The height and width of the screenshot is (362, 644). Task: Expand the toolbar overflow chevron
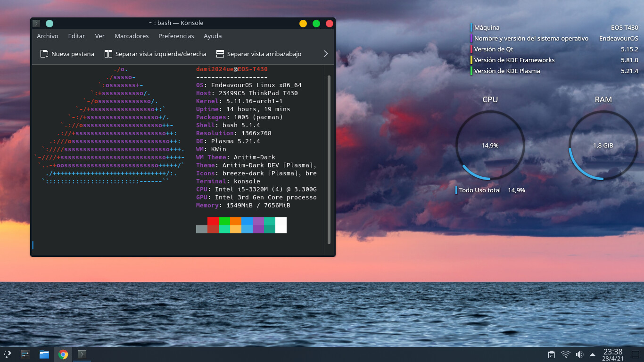[x=326, y=54]
